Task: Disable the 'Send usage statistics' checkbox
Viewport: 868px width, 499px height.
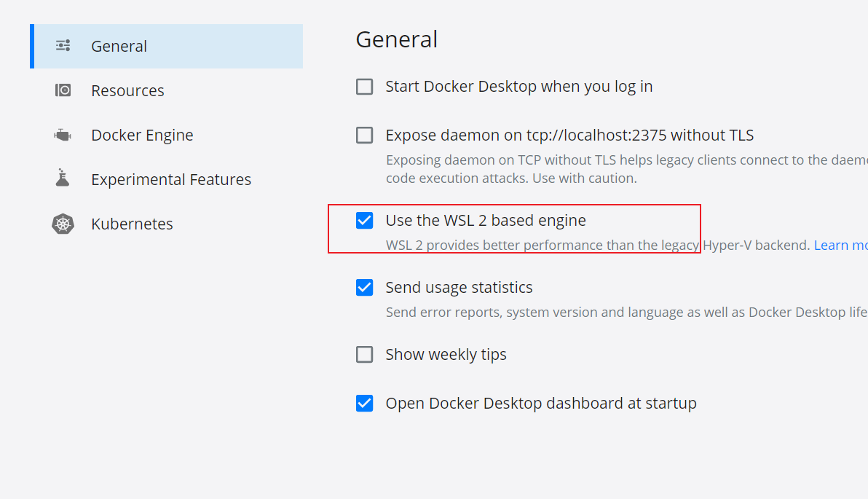Action: click(364, 288)
